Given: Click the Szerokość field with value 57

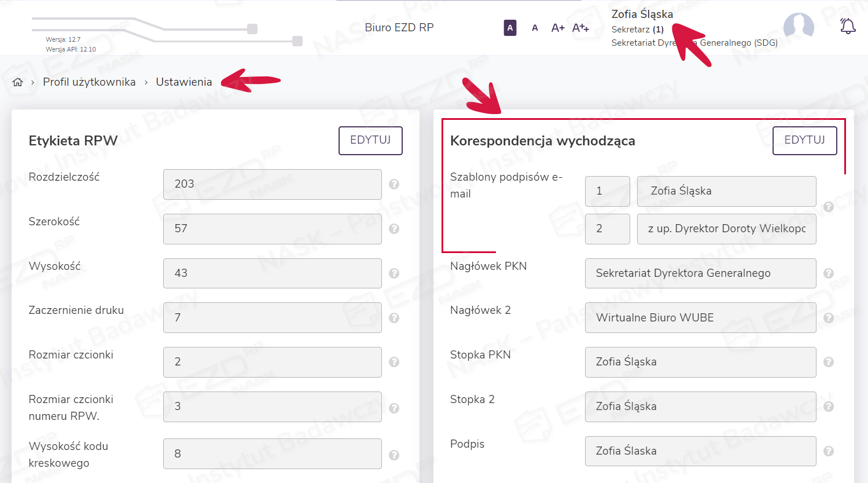Looking at the screenshot, I should pyautogui.click(x=272, y=229).
